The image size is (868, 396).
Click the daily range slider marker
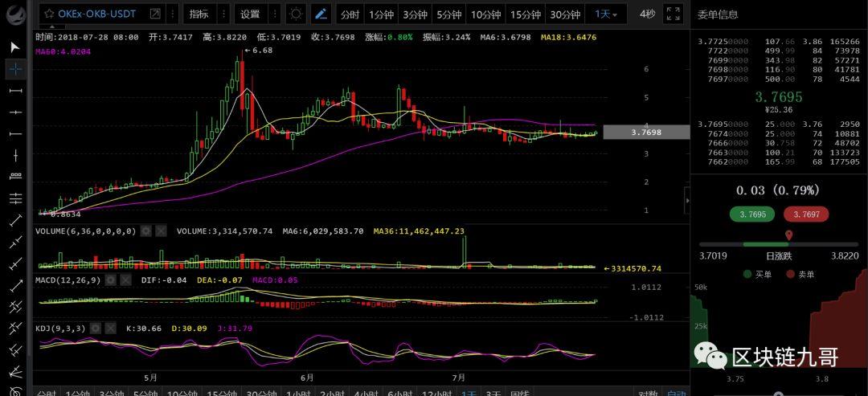coord(789,235)
